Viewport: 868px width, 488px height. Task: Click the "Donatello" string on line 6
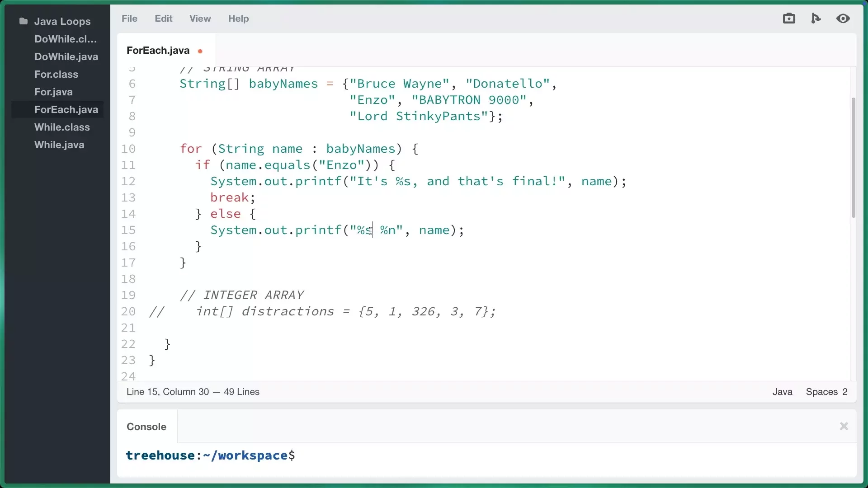coord(508,84)
